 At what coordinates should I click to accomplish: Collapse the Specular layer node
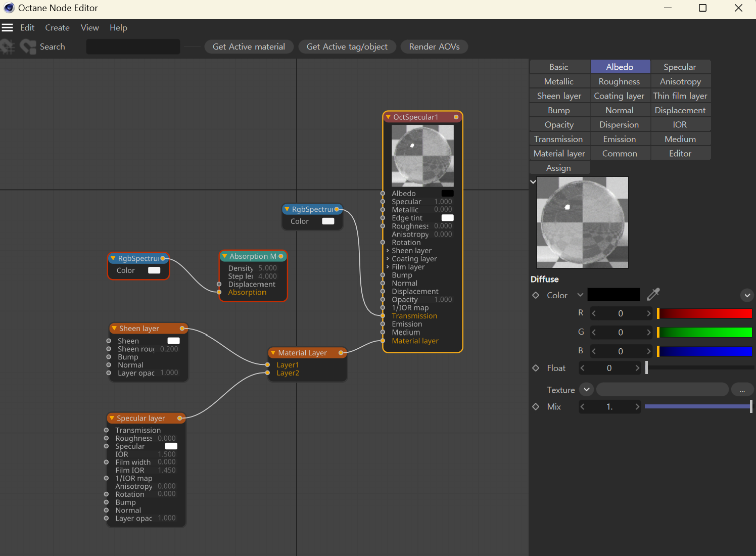112,418
